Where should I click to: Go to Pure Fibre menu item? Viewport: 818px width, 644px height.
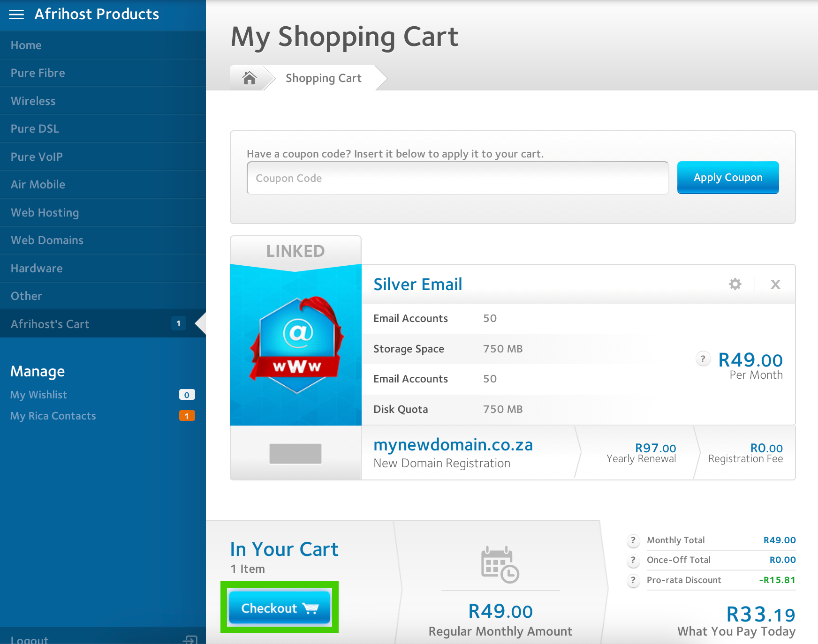(38, 73)
